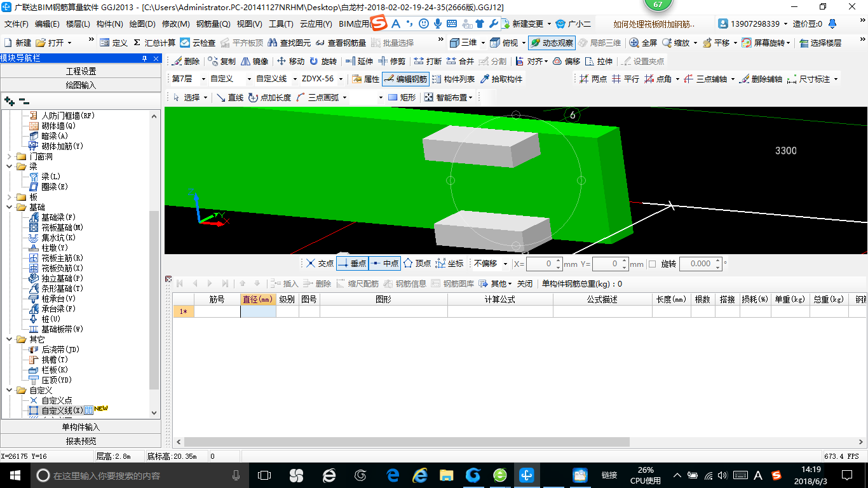Select the 延伸 extend tool

pyautogui.click(x=359, y=61)
